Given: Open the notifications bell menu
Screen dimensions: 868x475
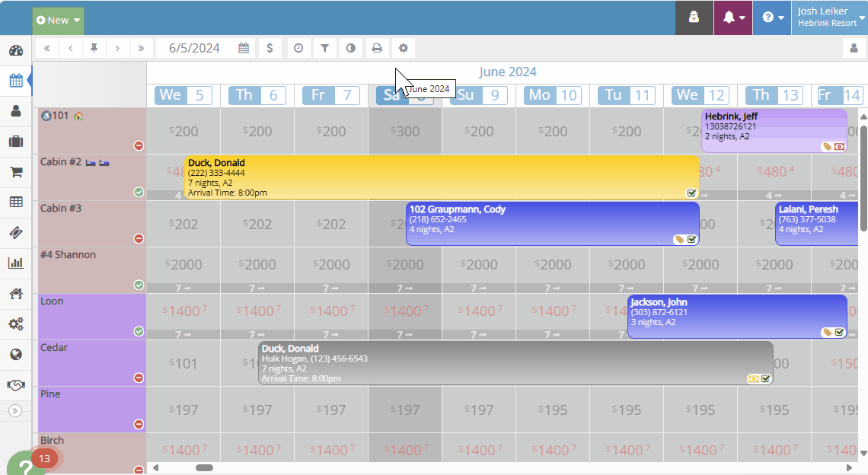Looking at the screenshot, I should (732, 18).
